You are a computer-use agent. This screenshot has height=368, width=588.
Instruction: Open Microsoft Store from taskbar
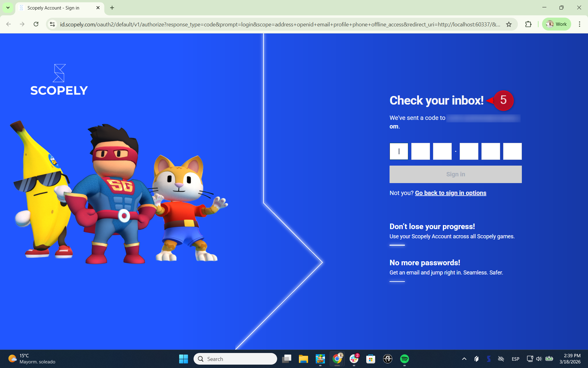click(371, 358)
